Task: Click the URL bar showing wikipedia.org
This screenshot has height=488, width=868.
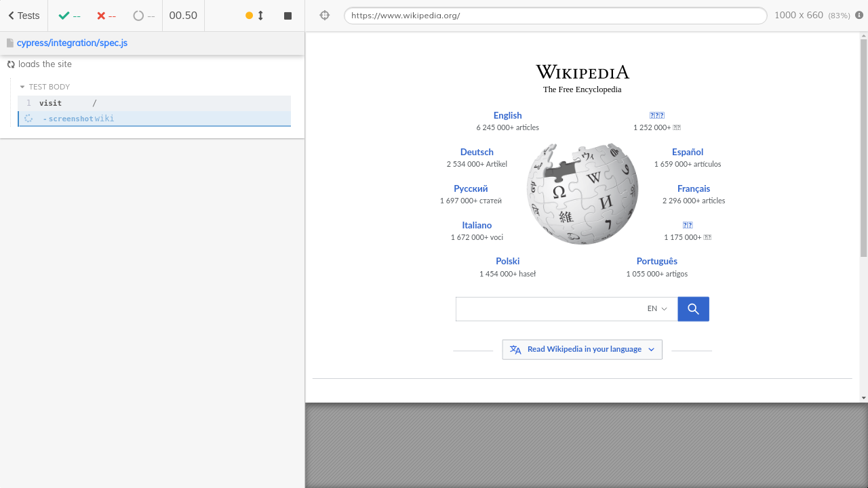Action: pos(555,16)
